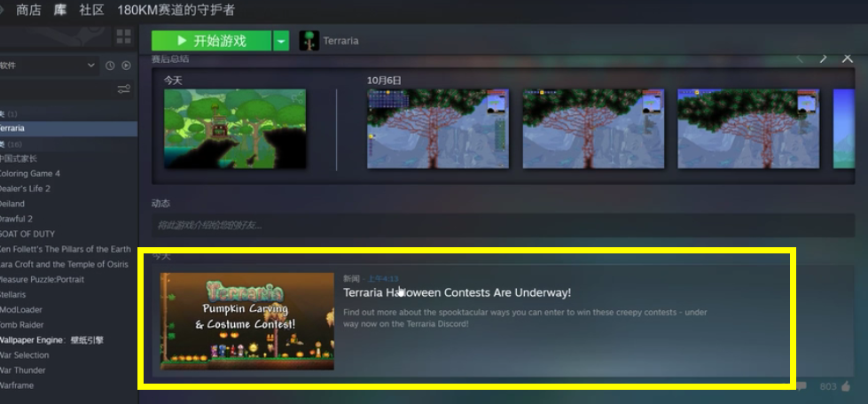Viewport: 868px width, 404px height.
Task: Go to next post-game summary page
Action: 823,58
